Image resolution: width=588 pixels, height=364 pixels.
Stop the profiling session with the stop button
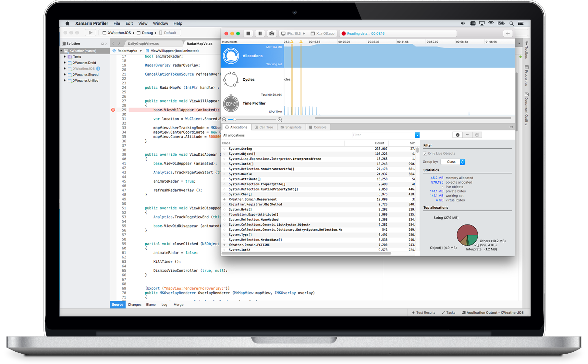pyautogui.click(x=248, y=33)
